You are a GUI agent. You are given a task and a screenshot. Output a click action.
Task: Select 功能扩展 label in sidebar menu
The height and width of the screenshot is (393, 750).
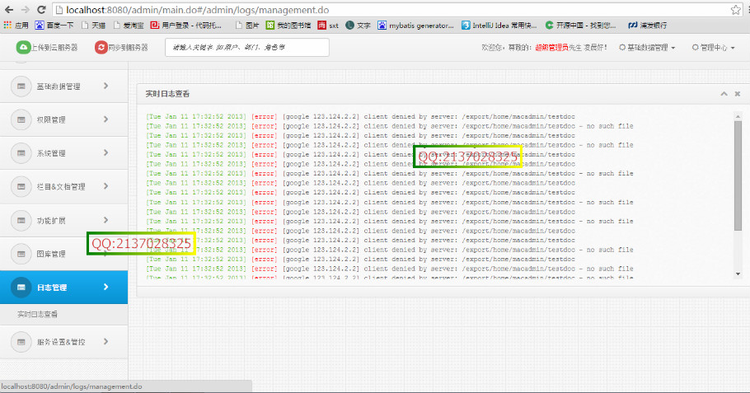(51, 221)
